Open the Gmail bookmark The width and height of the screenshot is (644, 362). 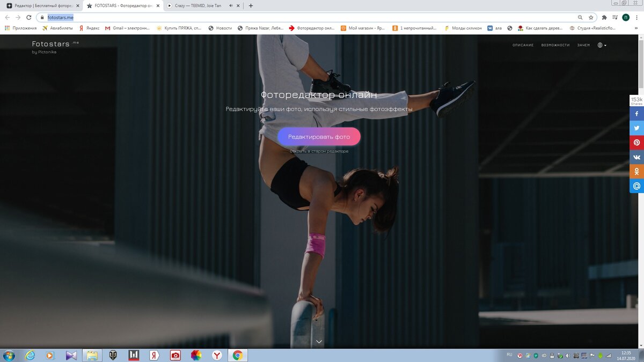[127, 28]
